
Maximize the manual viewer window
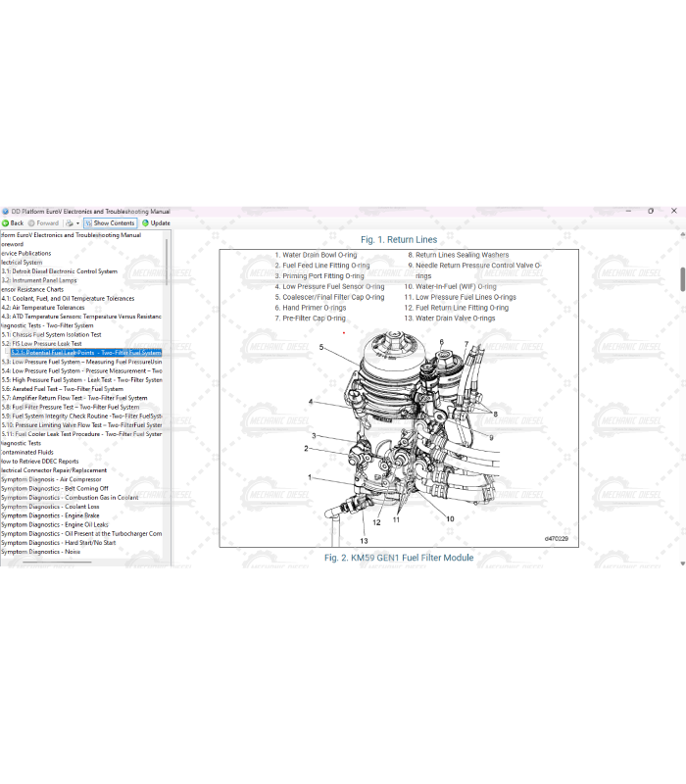(651, 211)
